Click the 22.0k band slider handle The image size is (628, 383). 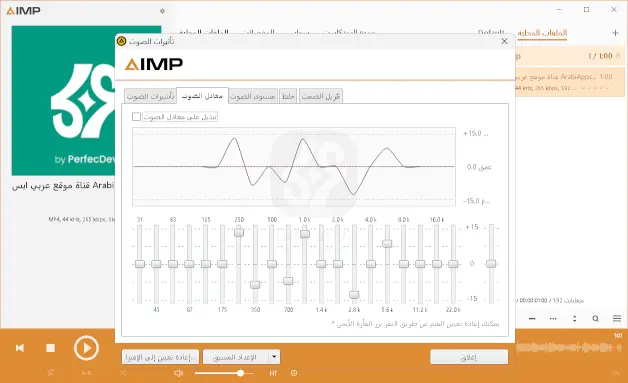(x=453, y=264)
